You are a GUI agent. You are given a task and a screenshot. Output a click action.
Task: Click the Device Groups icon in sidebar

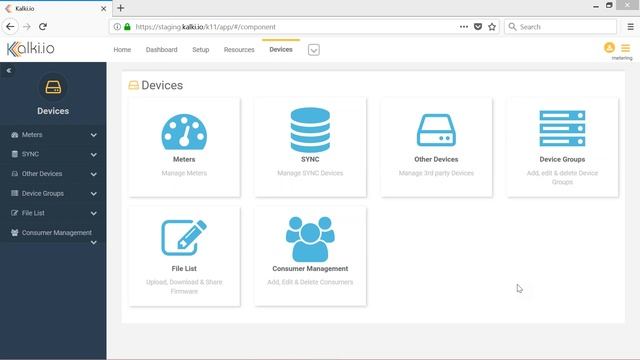[x=15, y=193]
